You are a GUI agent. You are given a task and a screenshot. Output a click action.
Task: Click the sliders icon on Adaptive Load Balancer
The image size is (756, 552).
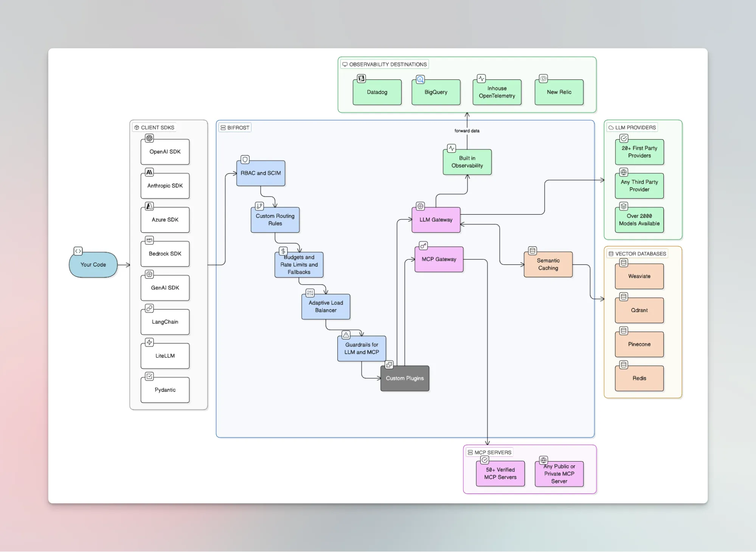[x=310, y=293]
